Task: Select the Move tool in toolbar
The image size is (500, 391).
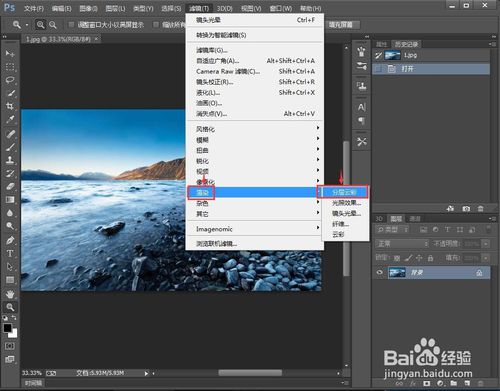Action: point(10,53)
